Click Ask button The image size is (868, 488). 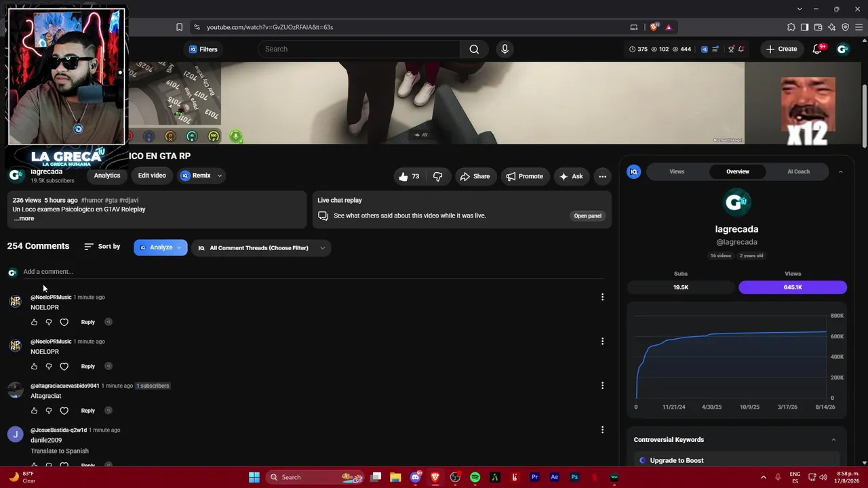point(570,176)
